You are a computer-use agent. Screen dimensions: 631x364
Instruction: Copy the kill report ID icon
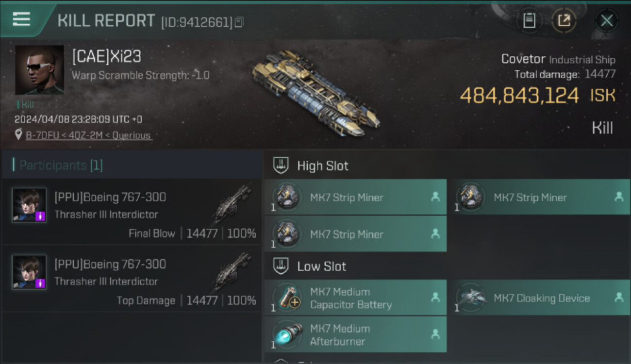[238, 22]
